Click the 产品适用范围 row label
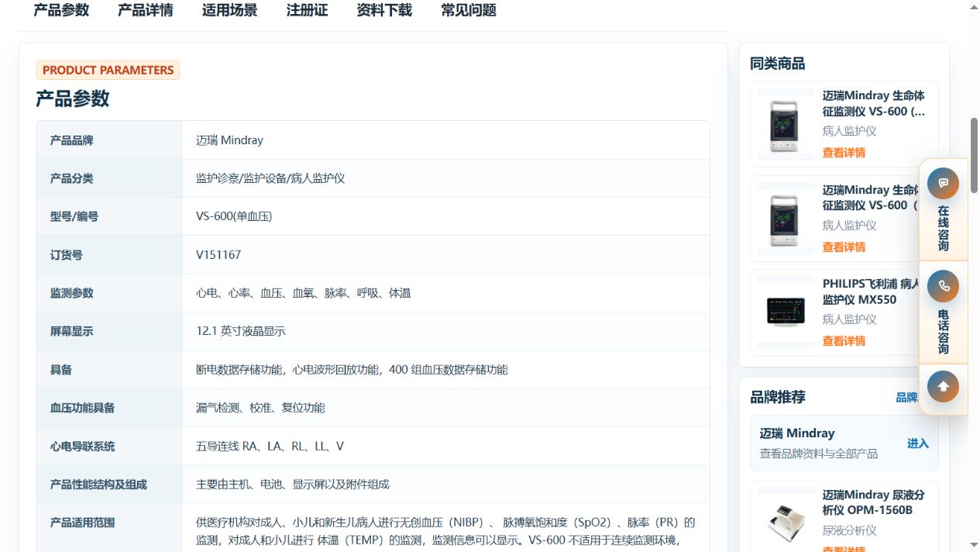 (82, 523)
